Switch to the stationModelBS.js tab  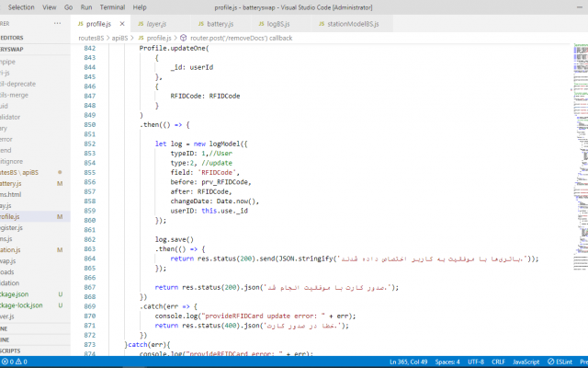(353, 24)
